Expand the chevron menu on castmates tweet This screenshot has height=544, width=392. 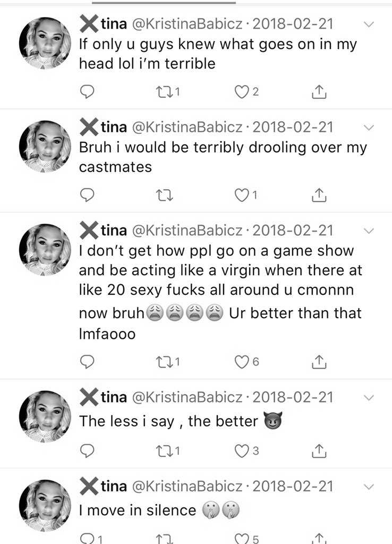[369, 127]
